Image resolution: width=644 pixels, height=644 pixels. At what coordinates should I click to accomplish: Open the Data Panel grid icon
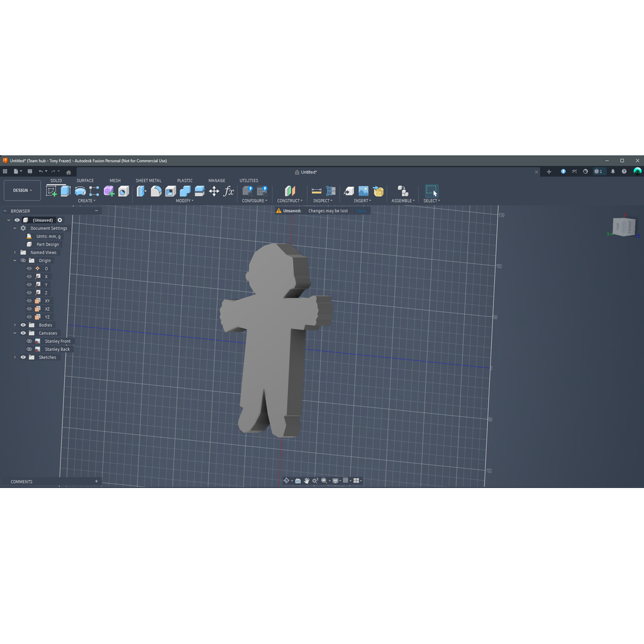pyautogui.click(x=5, y=171)
